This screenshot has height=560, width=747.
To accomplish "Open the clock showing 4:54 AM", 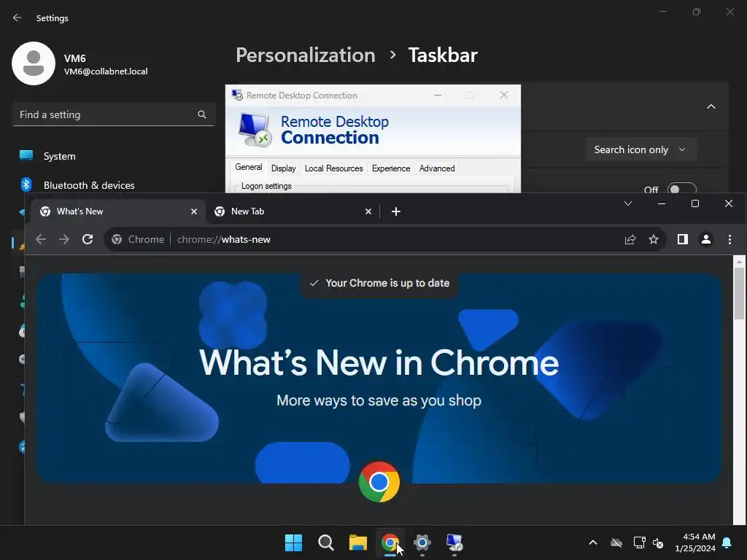I will 695,542.
